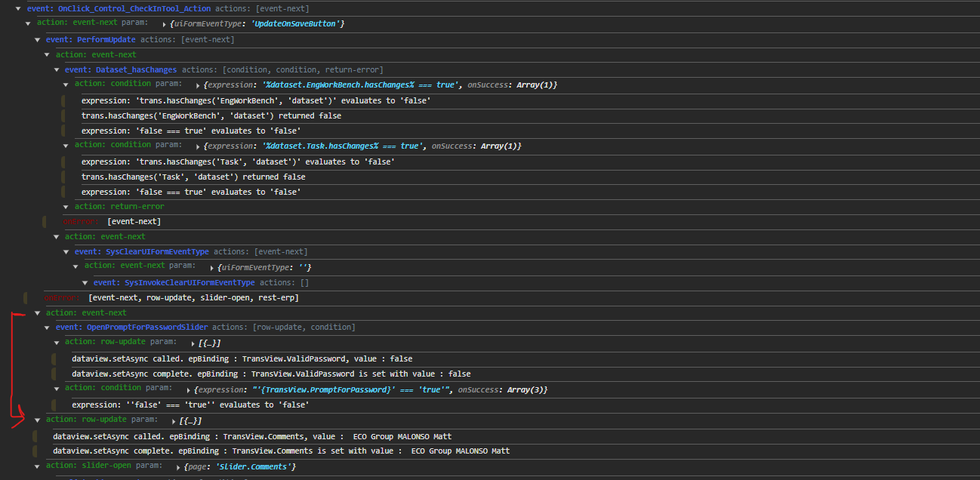
Task: Expand the 'Slider.Comments' page param object
Action: coord(179,467)
